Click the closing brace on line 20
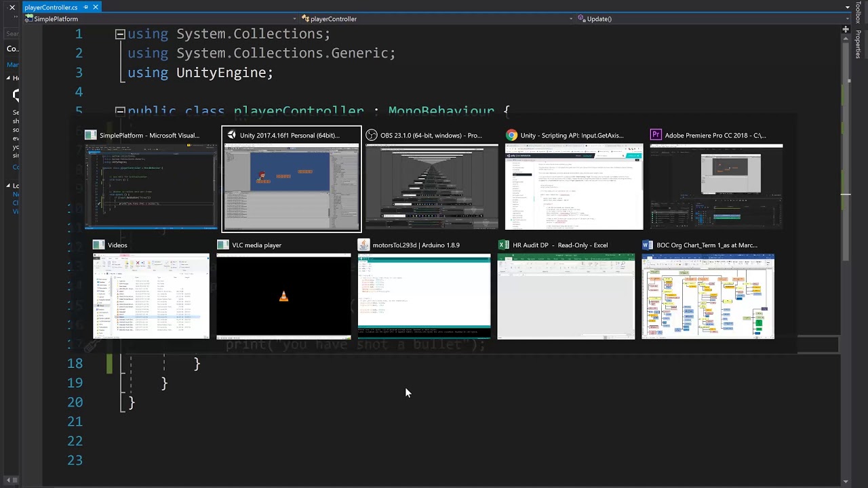This screenshot has width=868, height=488. pos(132,403)
